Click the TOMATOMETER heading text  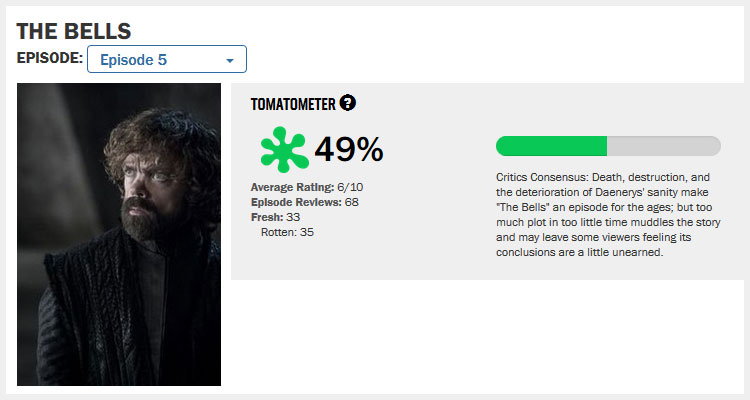point(293,103)
